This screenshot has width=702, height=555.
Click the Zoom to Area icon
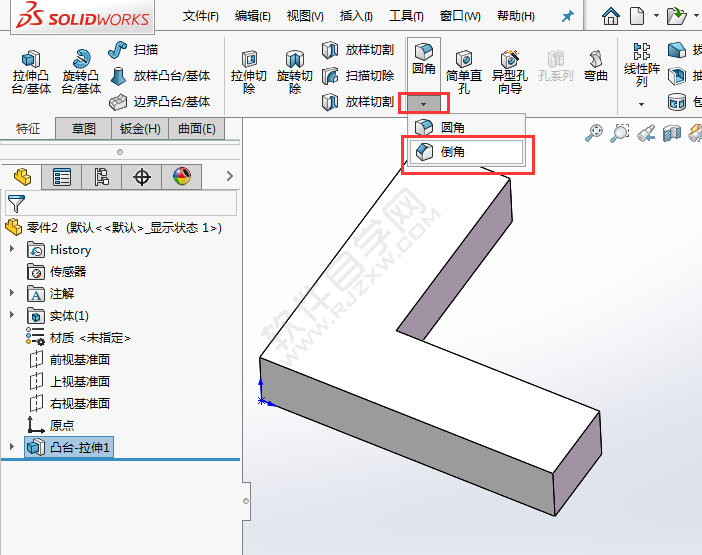click(620, 132)
